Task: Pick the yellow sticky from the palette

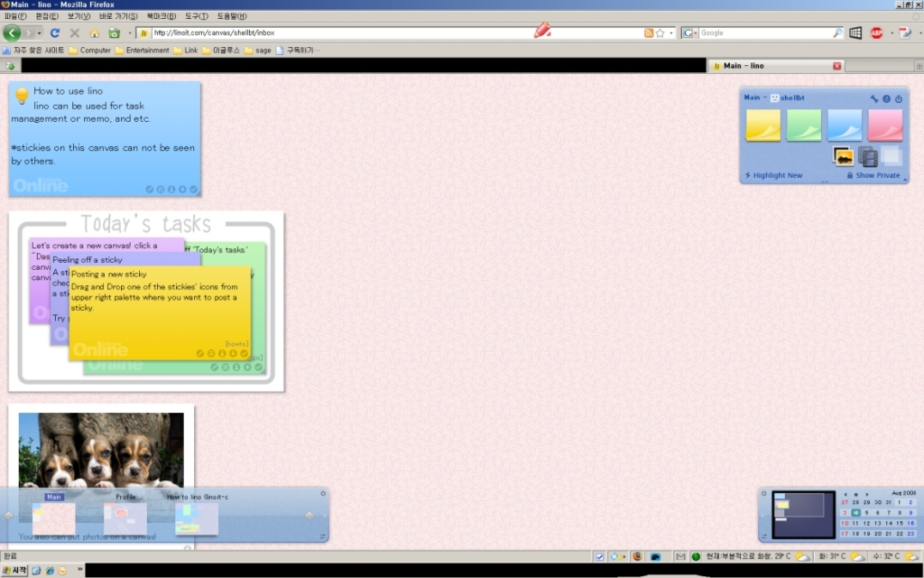Action: (763, 125)
